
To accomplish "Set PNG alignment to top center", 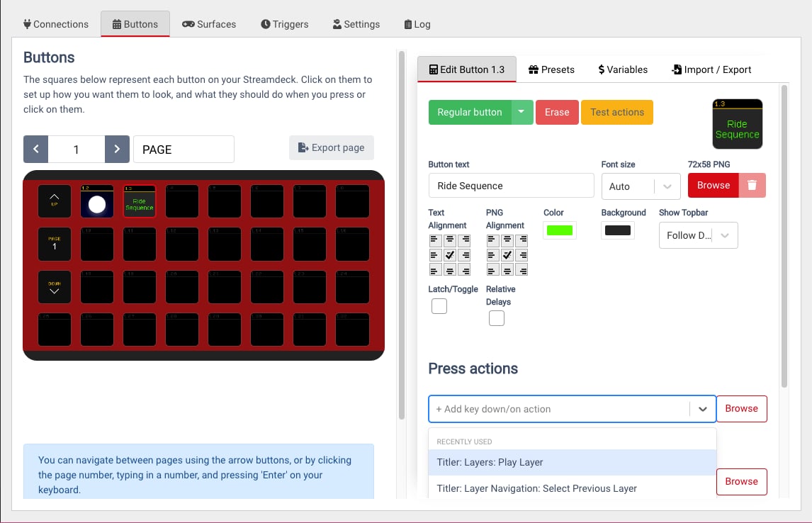I will pos(507,240).
